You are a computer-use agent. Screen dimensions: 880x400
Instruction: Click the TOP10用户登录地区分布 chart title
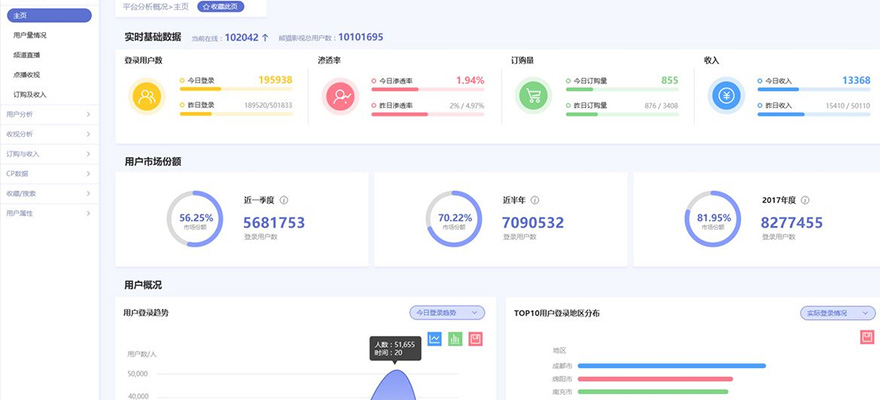[557, 313]
